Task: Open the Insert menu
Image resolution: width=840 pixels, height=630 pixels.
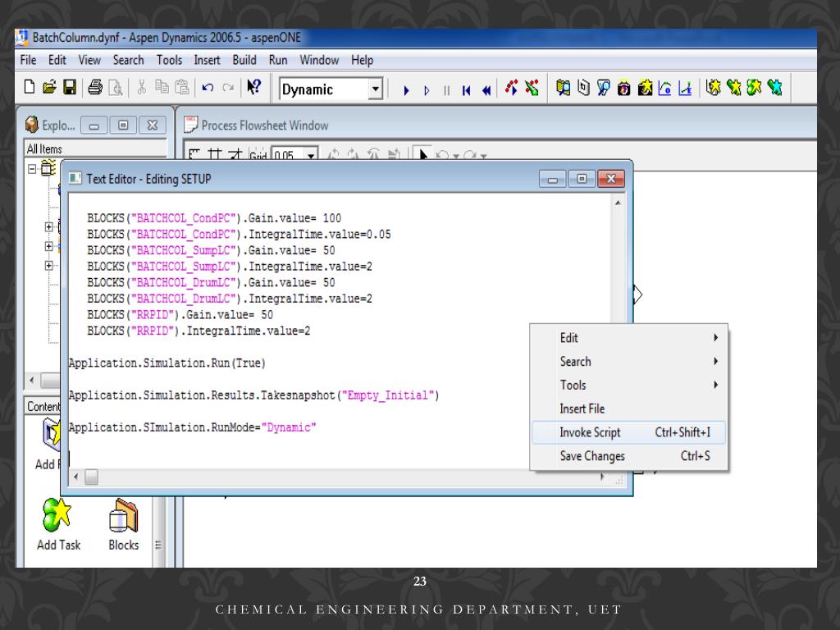Action: pos(207,60)
